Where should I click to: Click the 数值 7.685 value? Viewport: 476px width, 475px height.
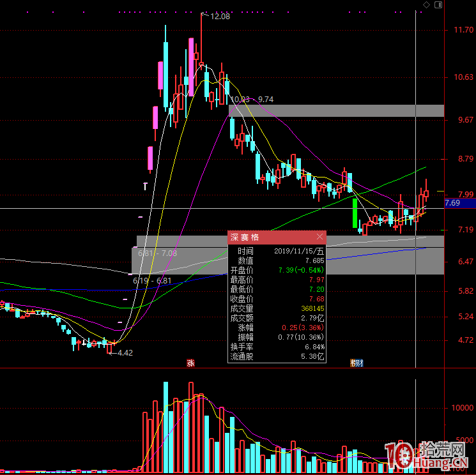pyautogui.click(x=315, y=260)
